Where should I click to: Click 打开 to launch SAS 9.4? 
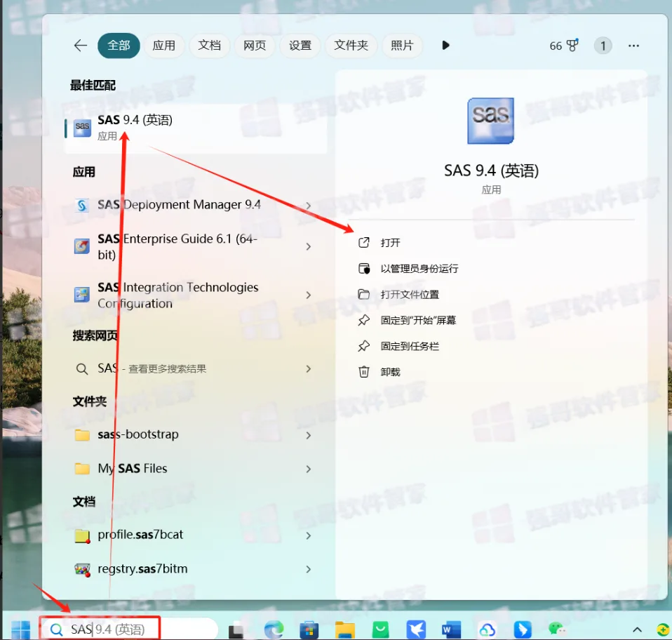click(391, 243)
